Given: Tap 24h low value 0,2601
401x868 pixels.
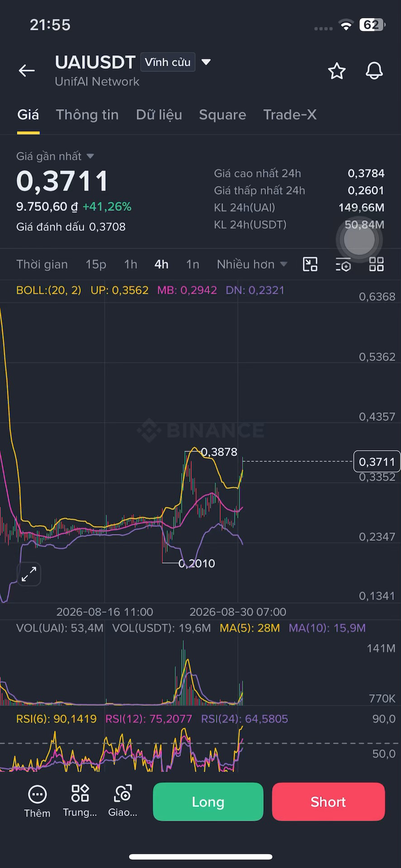Looking at the screenshot, I should [x=366, y=190].
